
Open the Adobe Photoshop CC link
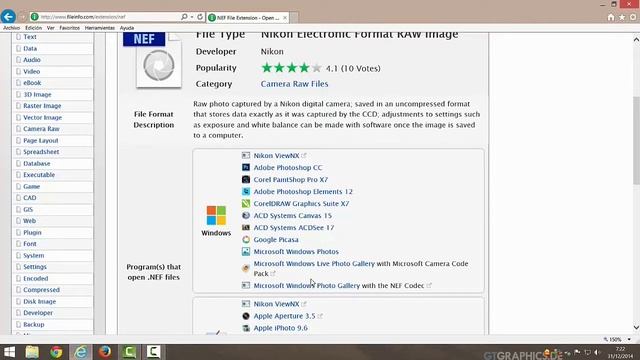(288, 167)
